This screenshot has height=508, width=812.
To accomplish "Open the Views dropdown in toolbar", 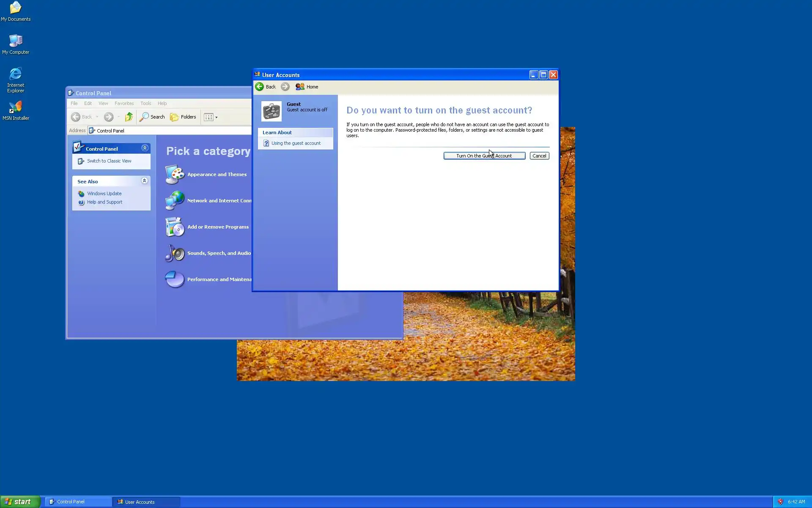I will pos(211,117).
